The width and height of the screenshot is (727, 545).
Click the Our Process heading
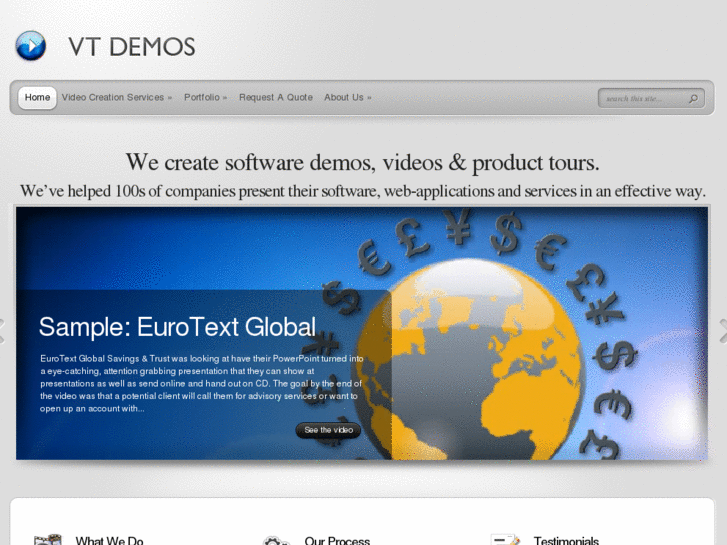pyautogui.click(x=337, y=541)
